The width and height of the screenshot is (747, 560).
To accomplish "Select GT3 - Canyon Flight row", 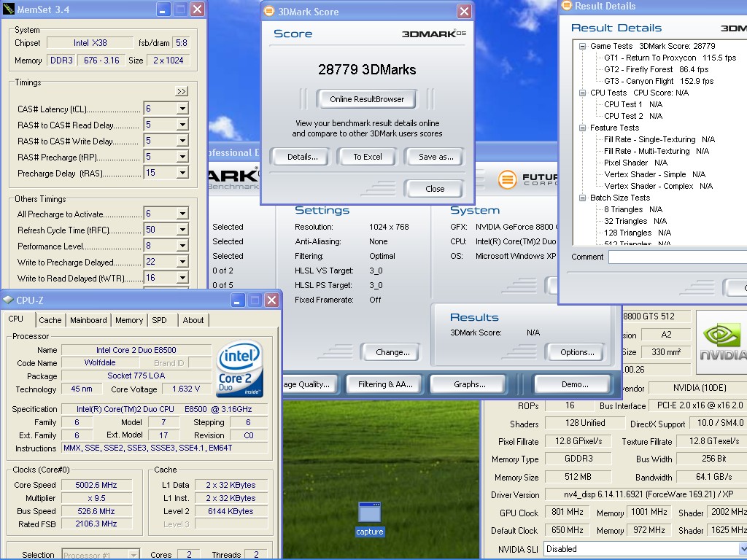I will tap(659, 81).
